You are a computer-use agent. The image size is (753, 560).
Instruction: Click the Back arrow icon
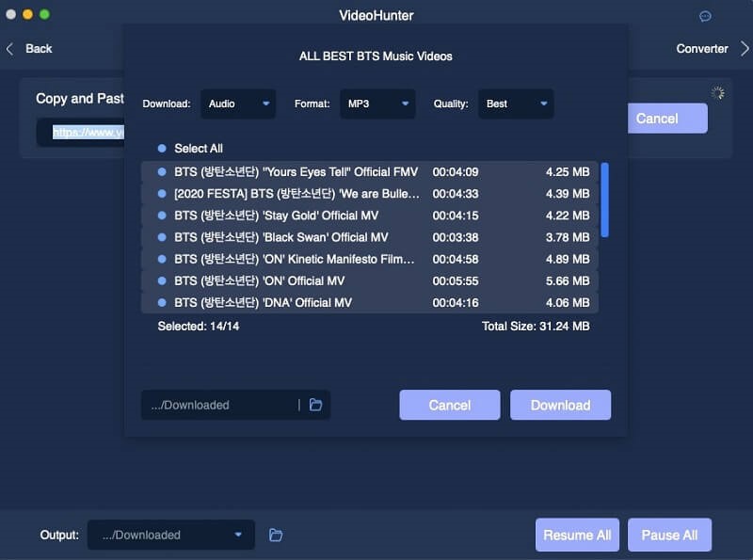tap(10, 49)
